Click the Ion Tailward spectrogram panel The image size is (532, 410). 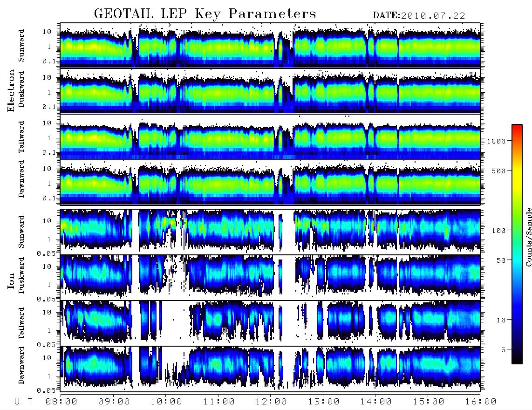(x=270, y=323)
